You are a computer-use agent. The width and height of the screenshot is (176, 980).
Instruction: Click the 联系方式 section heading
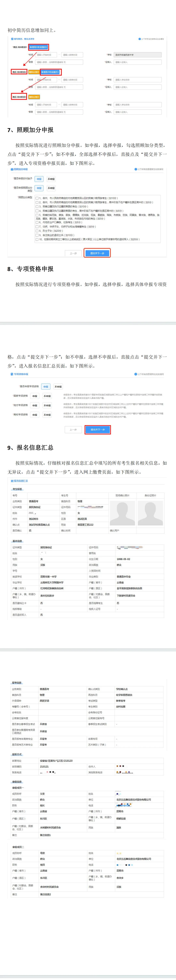click(17, 754)
